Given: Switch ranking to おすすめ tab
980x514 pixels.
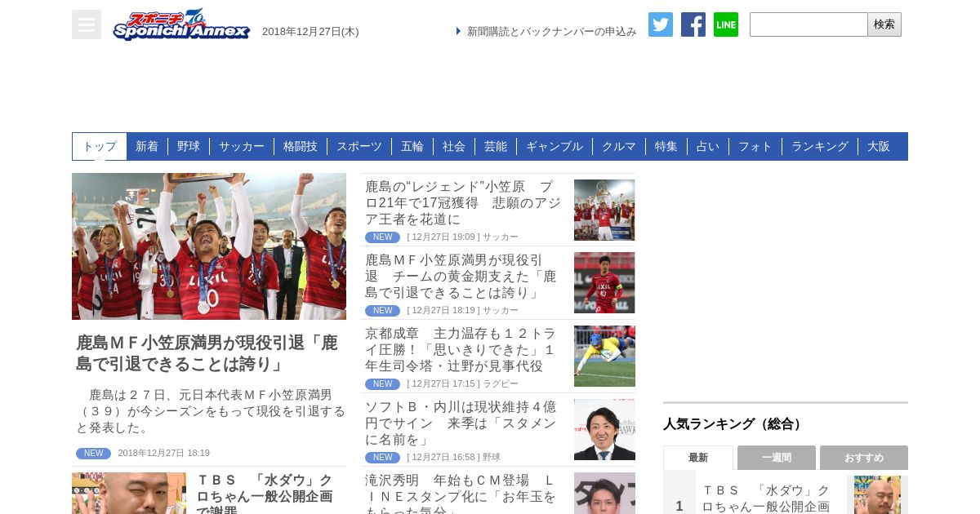Looking at the screenshot, I should point(864,458).
